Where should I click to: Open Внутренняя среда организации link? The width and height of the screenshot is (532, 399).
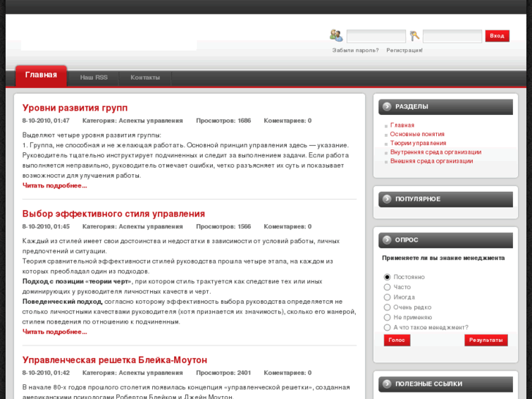coord(435,152)
